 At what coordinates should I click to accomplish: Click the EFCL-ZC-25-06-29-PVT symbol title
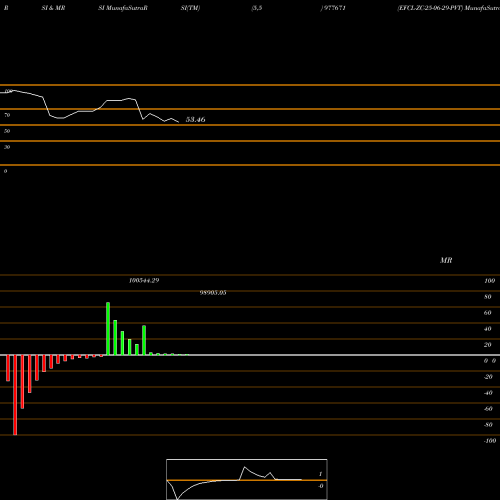[430, 8]
